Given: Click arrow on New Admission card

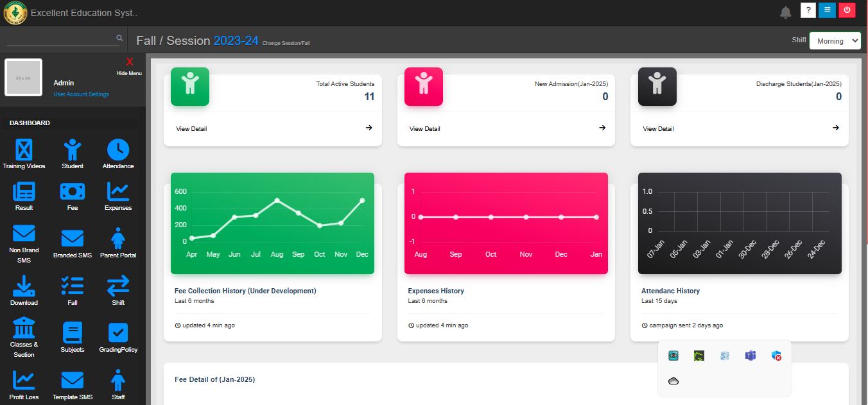Looking at the screenshot, I should (602, 128).
